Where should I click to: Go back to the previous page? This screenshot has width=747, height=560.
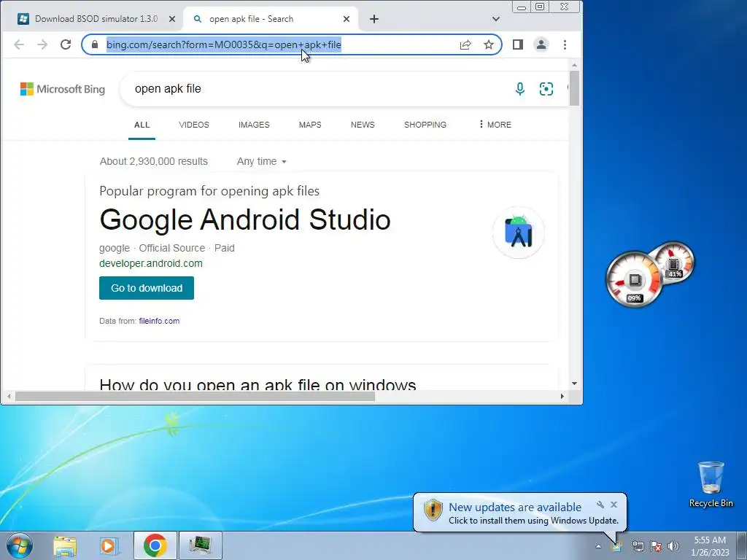(19, 44)
